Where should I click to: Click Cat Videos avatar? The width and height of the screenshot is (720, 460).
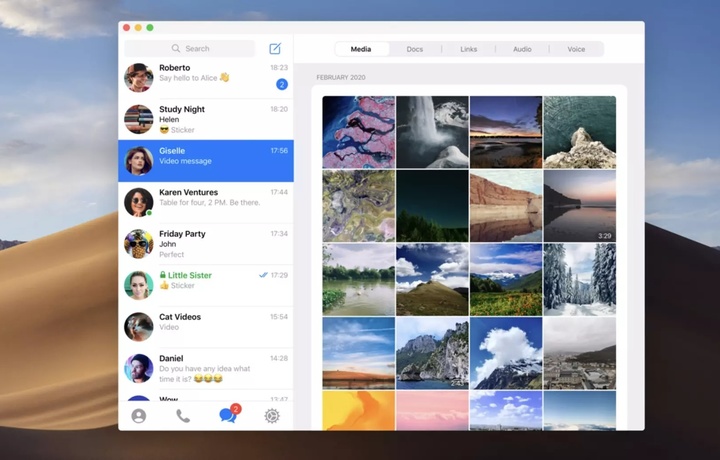139,327
